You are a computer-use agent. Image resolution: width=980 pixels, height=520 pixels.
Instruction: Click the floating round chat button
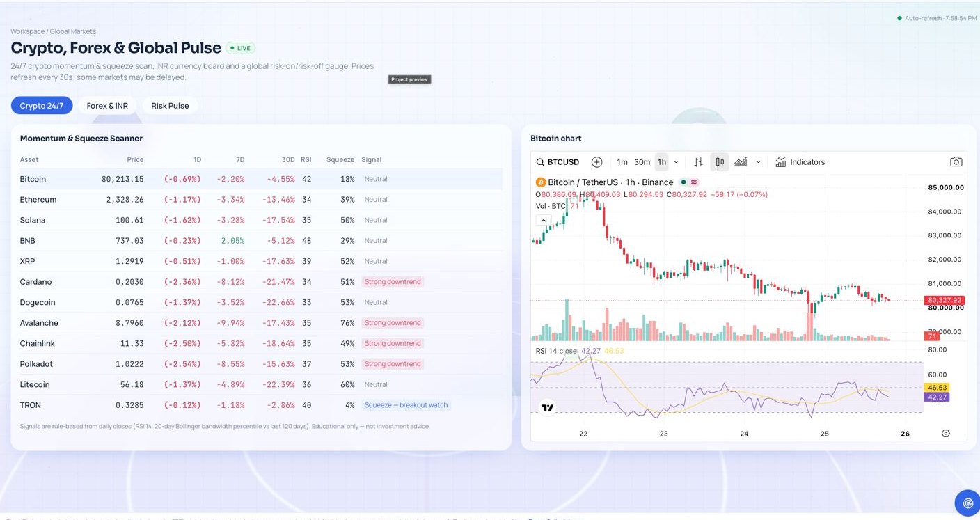coord(967,503)
